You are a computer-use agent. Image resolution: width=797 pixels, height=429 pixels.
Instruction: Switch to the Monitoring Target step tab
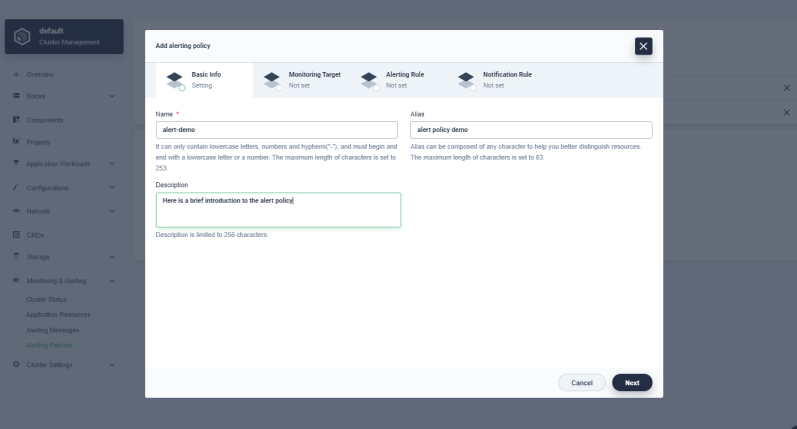[x=301, y=80]
